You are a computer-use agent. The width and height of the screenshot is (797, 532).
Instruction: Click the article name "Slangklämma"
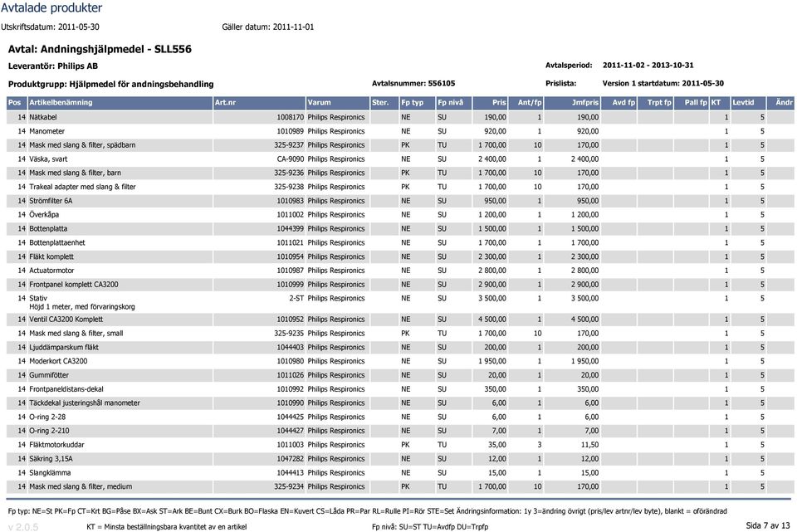point(50,473)
